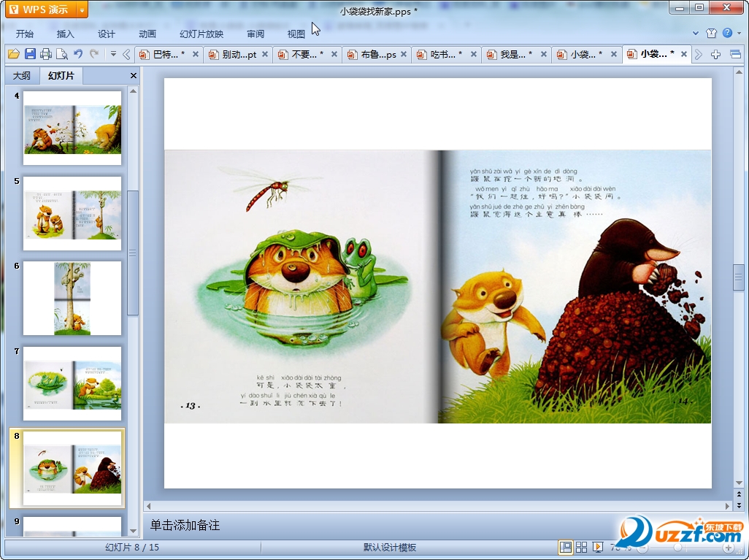Viewport: 749px width, 560px height.
Task: Save the presentation with the floppy disk icon
Action: click(x=30, y=54)
